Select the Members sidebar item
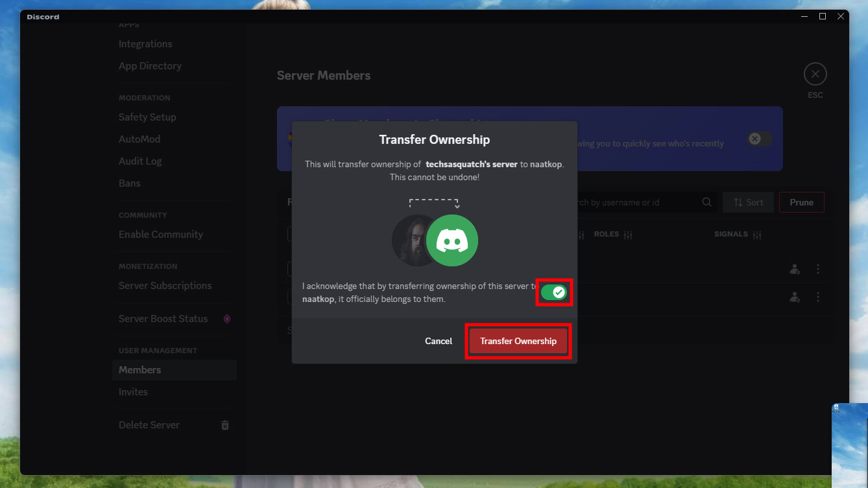This screenshot has height=488, width=868. point(174,370)
